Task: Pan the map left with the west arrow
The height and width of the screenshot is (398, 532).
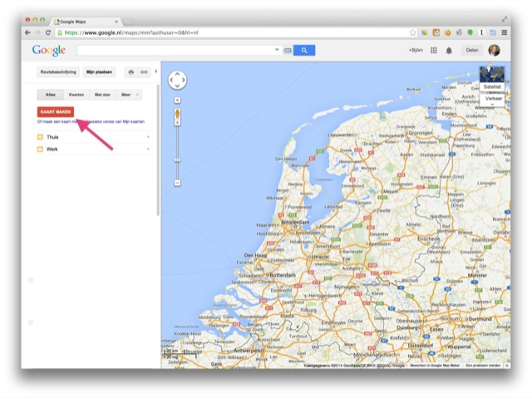Action: point(171,80)
